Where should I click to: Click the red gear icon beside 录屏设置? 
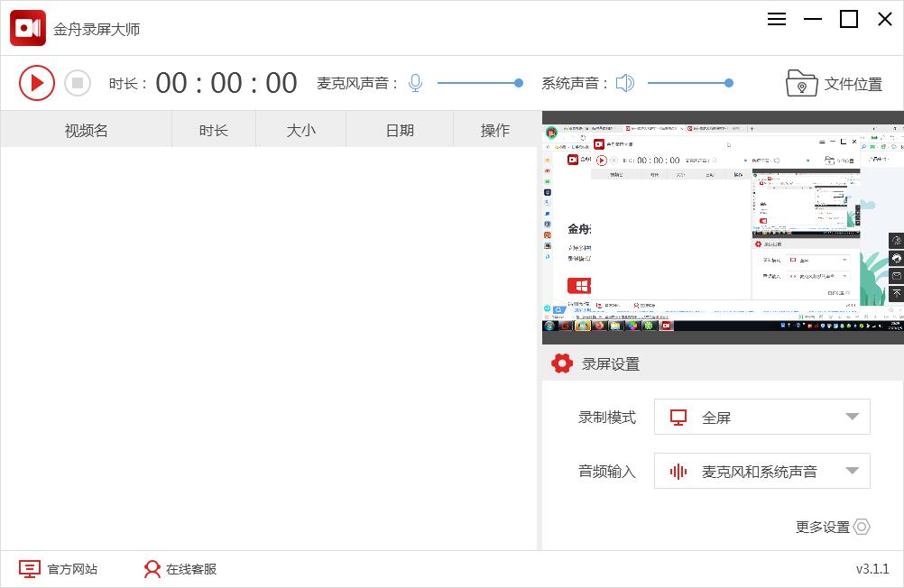tap(562, 363)
